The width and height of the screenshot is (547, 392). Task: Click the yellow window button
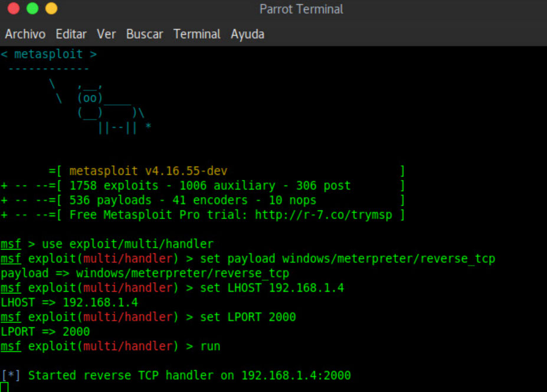tap(51, 8)
